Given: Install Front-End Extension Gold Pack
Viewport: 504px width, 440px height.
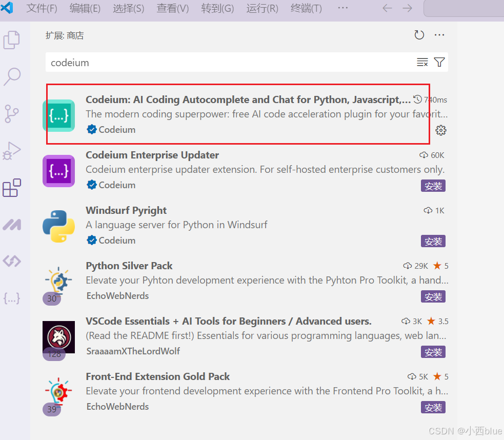Looking at the screenshot, I should (433, 408).
